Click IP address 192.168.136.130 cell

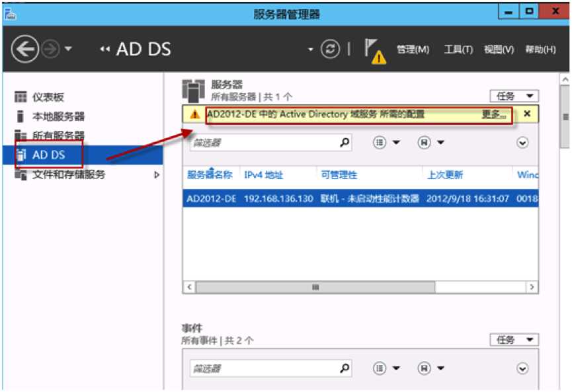(x=278, y=199)
